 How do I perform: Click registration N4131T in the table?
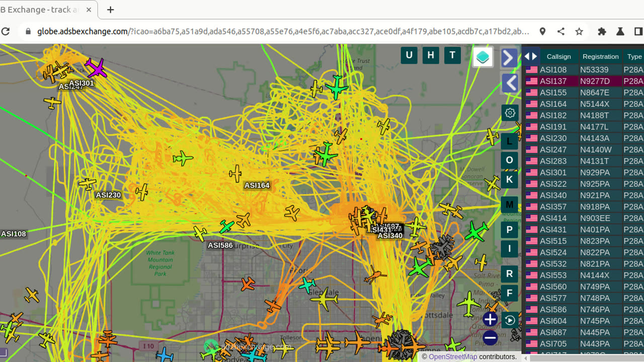click(594, 161)
